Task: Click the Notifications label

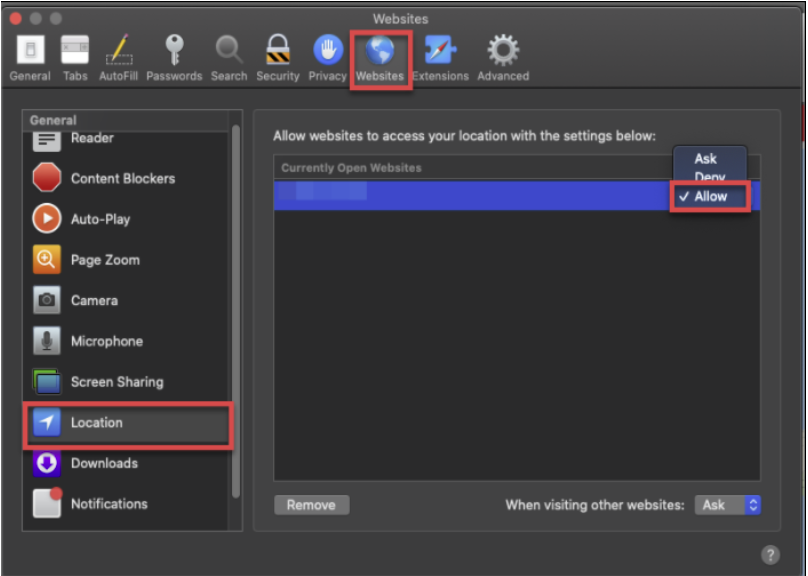Action: [109, 504]
